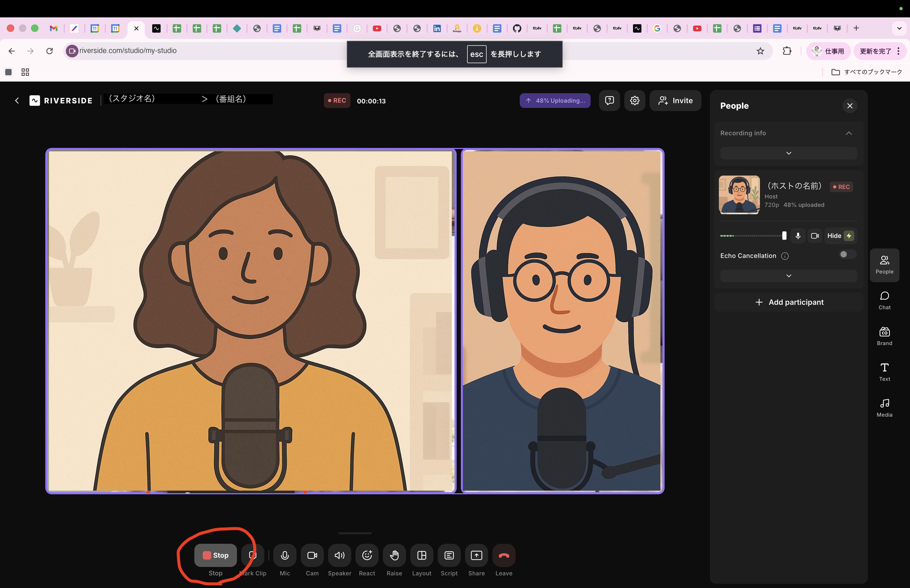The width and height of the screenshot is (910, 588).
Task: Switch to the Chat sidebar tab
Action: (x=884, y=301)
